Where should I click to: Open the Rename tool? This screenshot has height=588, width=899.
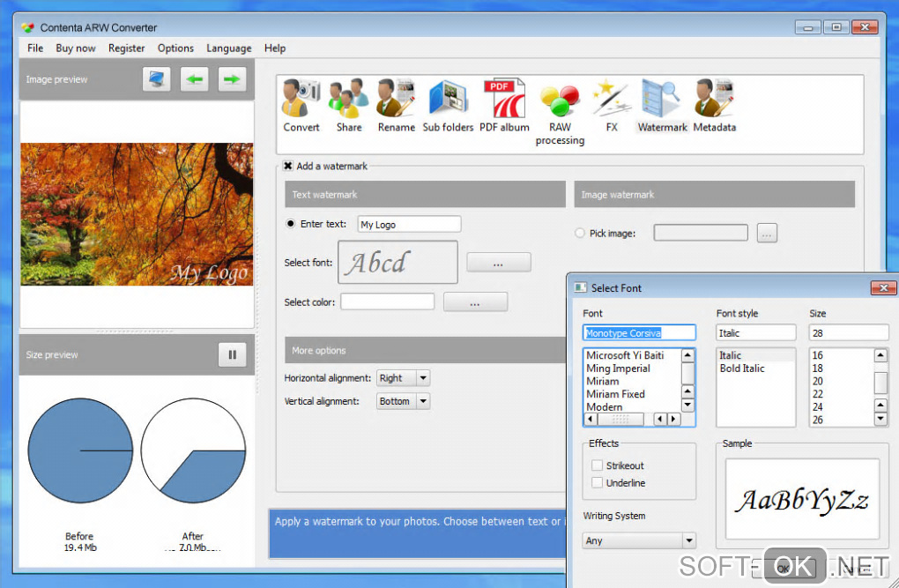[x=397, y=106]
